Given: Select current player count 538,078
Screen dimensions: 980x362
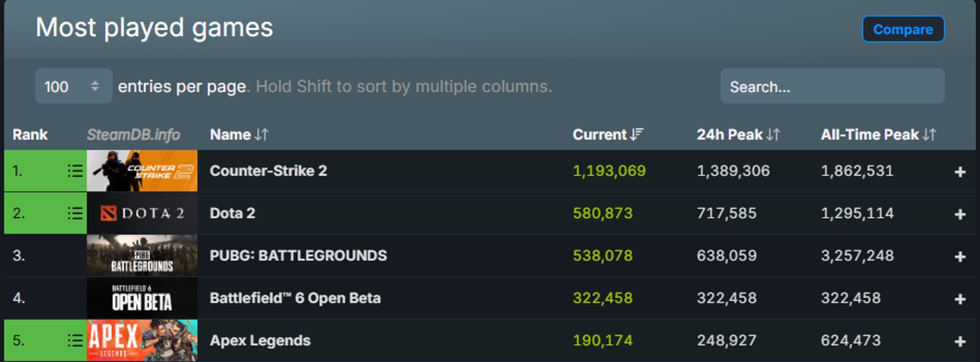Looking at the screenshot, I should click(602, 256).
